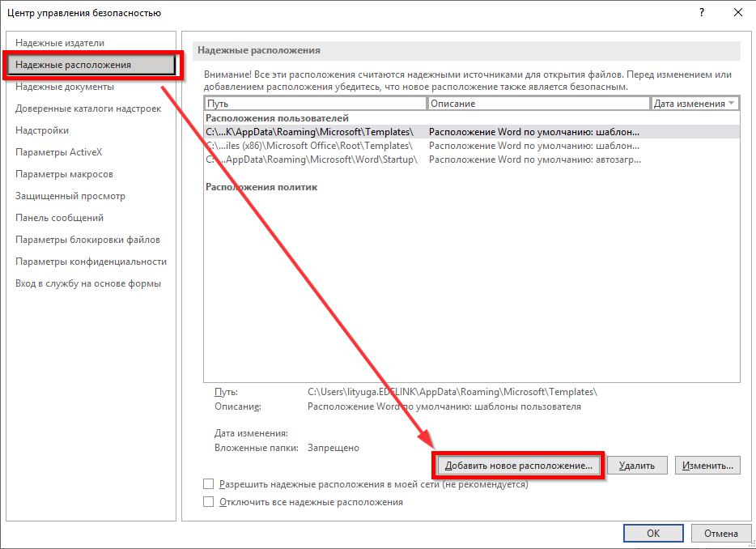Screen dimensions: 756x549
Task: Open the Дата изменения column dropdown arrow
Action: pyautogui.click(x=732, y=104)
